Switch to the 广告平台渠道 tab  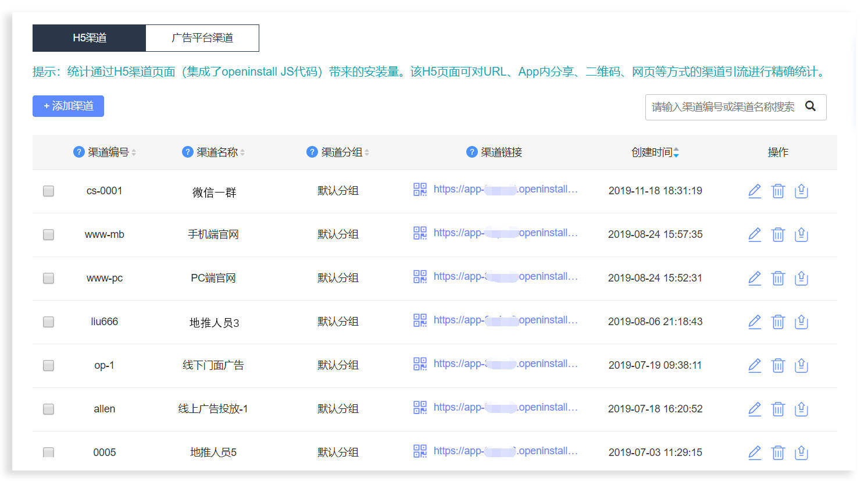[x=202, y=37]
